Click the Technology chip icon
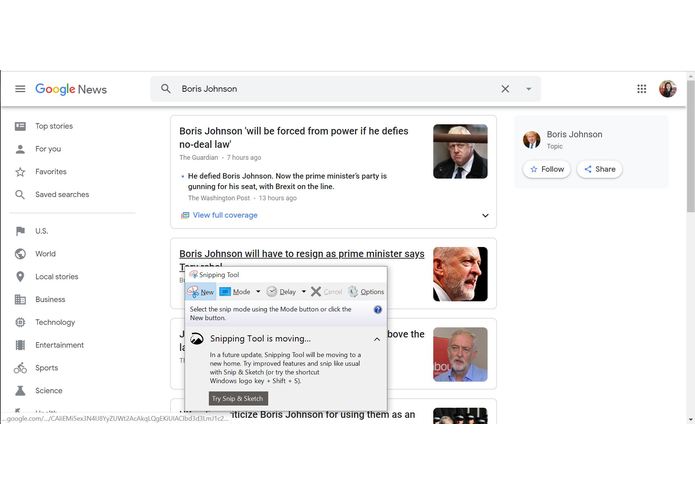Screen dimensions: 695x494 pyautogui.click(x=20, y=322)
